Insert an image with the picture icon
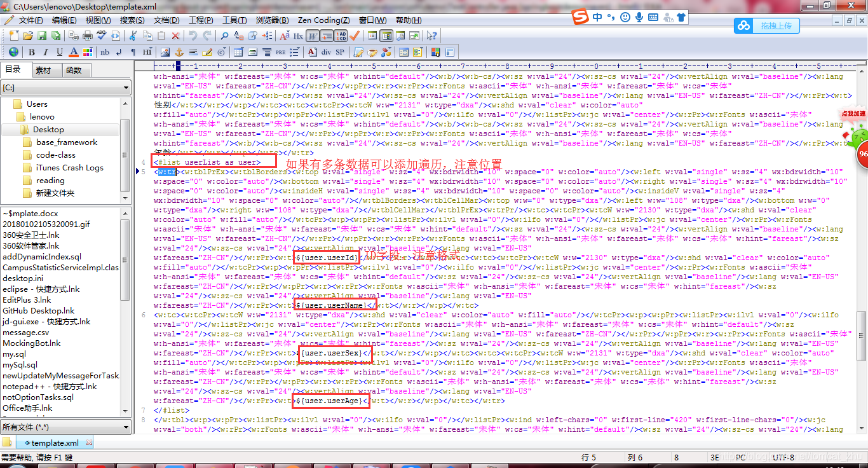868x468 pixels. (165, 52)
